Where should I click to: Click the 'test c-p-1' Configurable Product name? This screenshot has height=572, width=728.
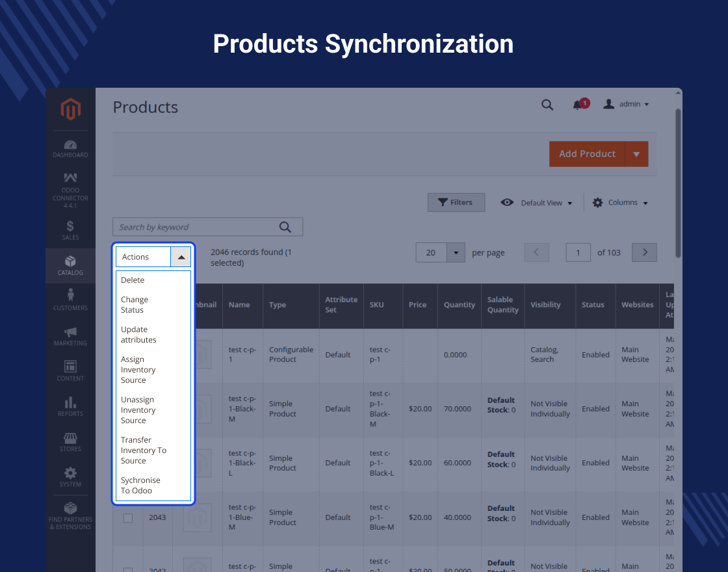[242, 355]
